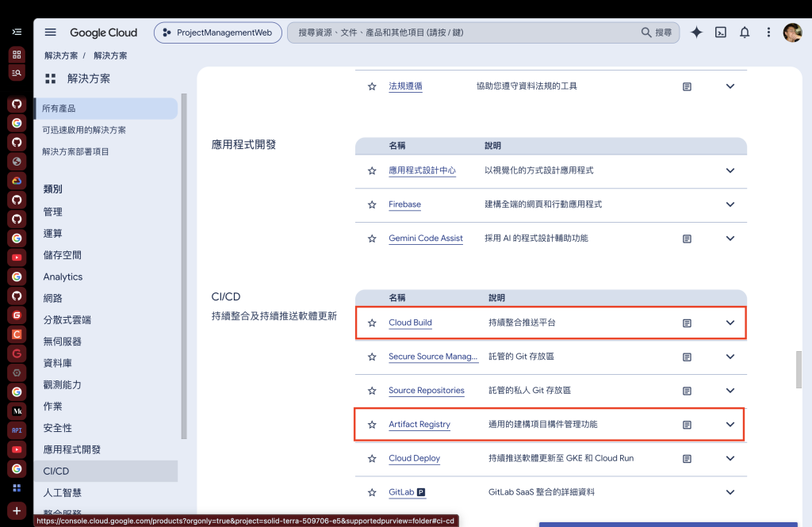The width and height of the screenshot is (812, 527).
Task: Open the Cloud Build link
Action: click(x=410, y=323)
